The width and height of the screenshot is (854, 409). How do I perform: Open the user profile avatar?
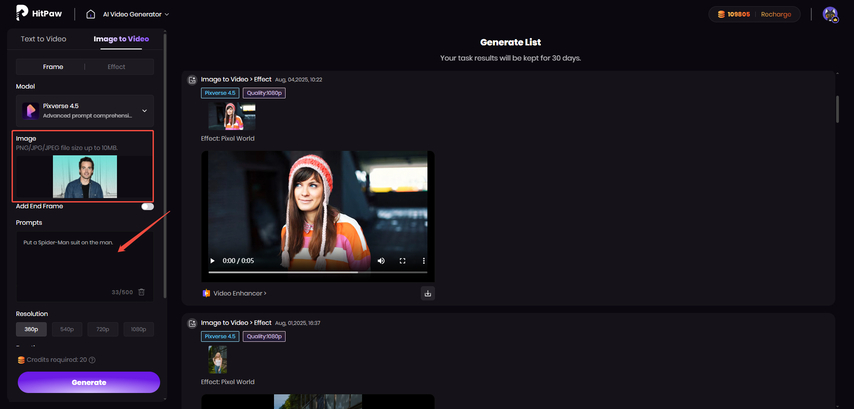pyautogui.click(x=829, y=14)
